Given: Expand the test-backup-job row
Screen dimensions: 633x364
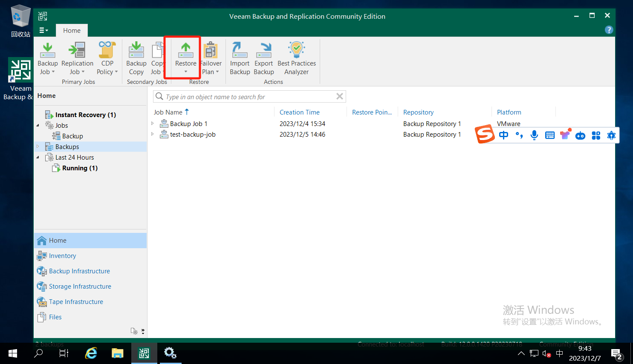Looking at the screenshot, I should 153,134.
